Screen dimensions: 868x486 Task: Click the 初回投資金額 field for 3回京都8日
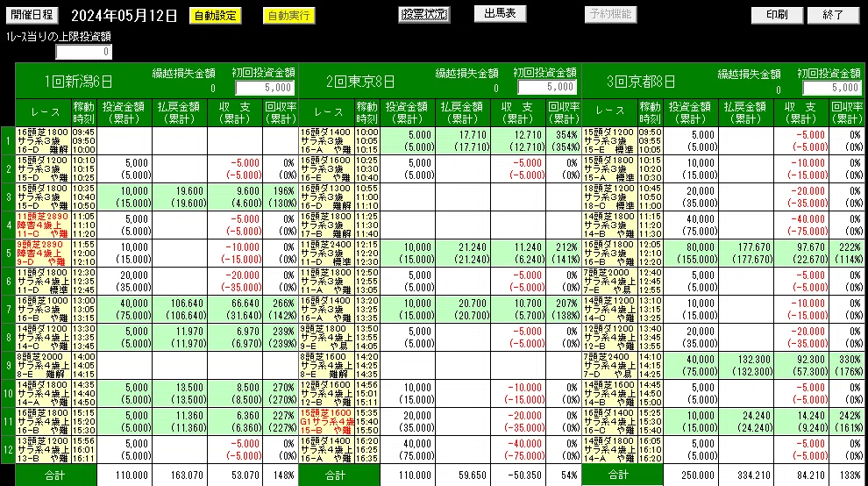(x=833, y=88)
